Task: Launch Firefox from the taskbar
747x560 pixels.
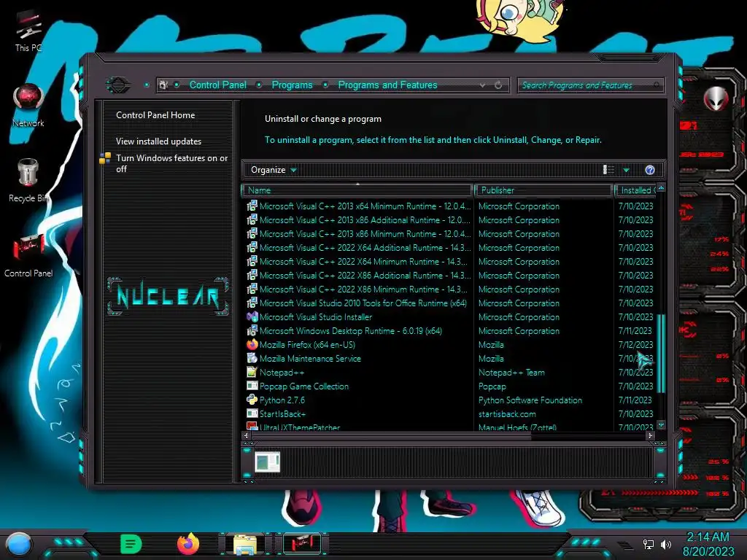Action: tap(188, 544)
